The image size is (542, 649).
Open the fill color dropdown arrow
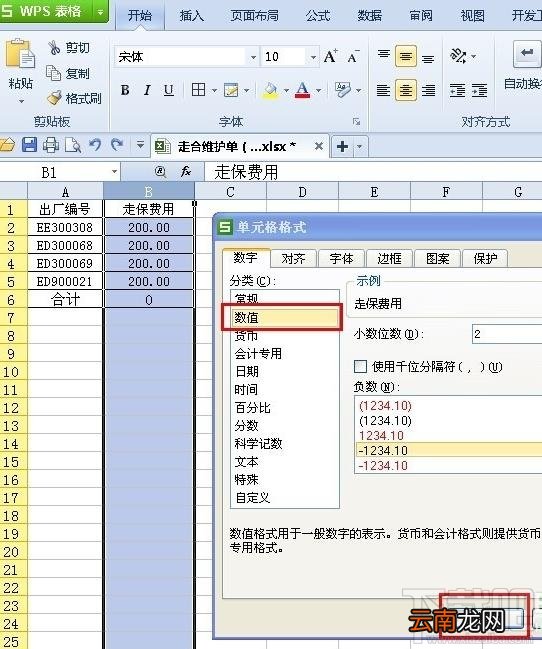click(286, 90)
